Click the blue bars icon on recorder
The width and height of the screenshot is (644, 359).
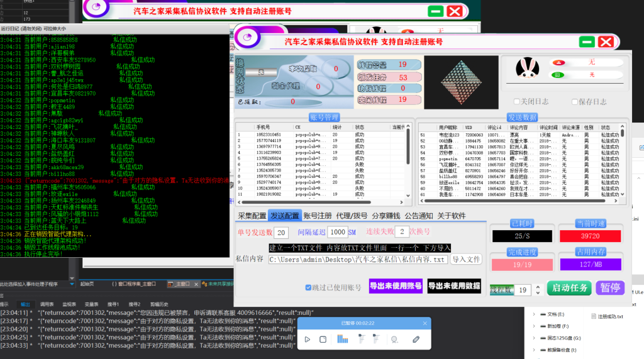343,340
